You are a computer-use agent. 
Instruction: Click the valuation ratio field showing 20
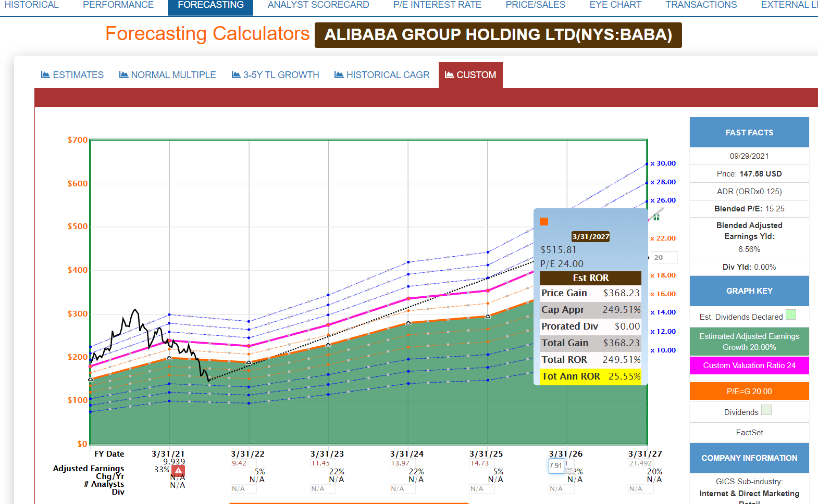pos(665,257)
